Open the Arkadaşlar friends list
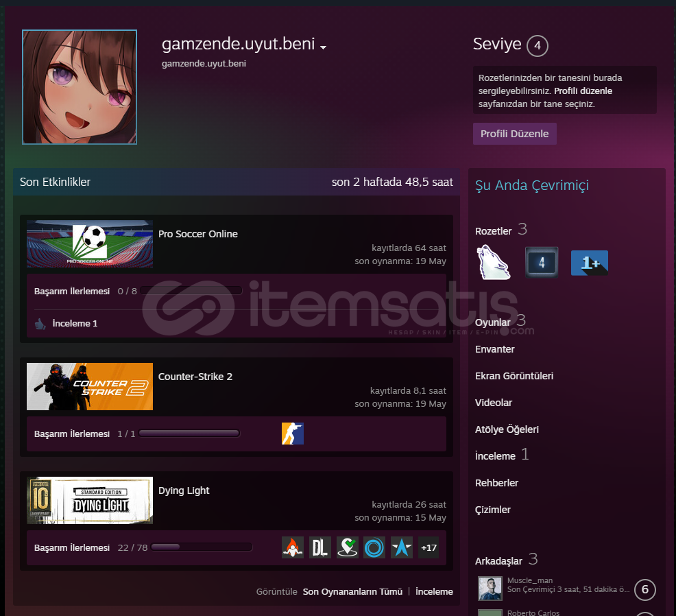 pyautogui.click(x=498, y=561)
